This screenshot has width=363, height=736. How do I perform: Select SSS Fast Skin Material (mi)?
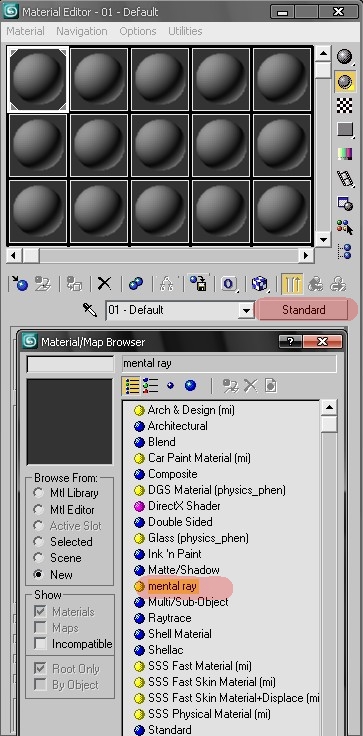pyautogui.click(x=211, y=682)
